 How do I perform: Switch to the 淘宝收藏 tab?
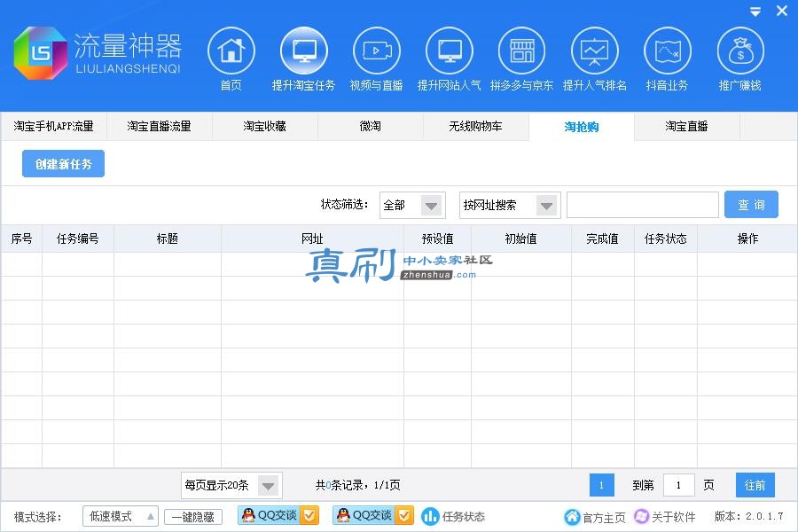pos(264,126)
